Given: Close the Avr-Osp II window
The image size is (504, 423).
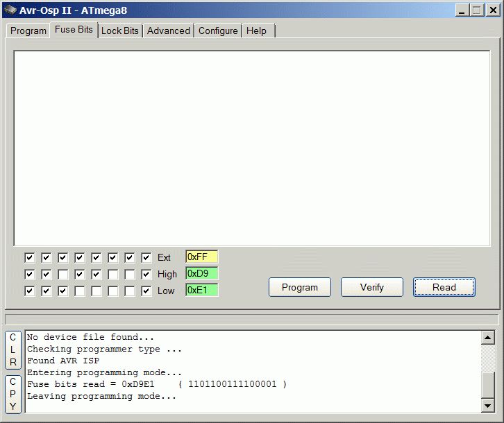Looking at the screenshot, I should [x=493, y=10].
